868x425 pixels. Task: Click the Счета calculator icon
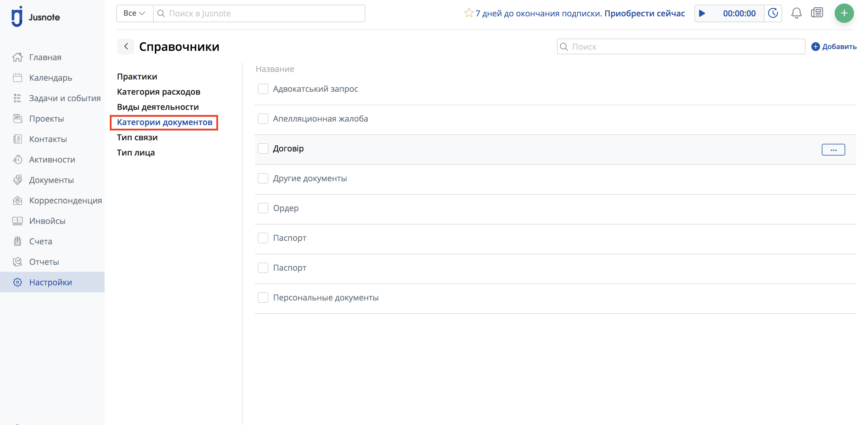pyautogui.click(x=18, y=241)
